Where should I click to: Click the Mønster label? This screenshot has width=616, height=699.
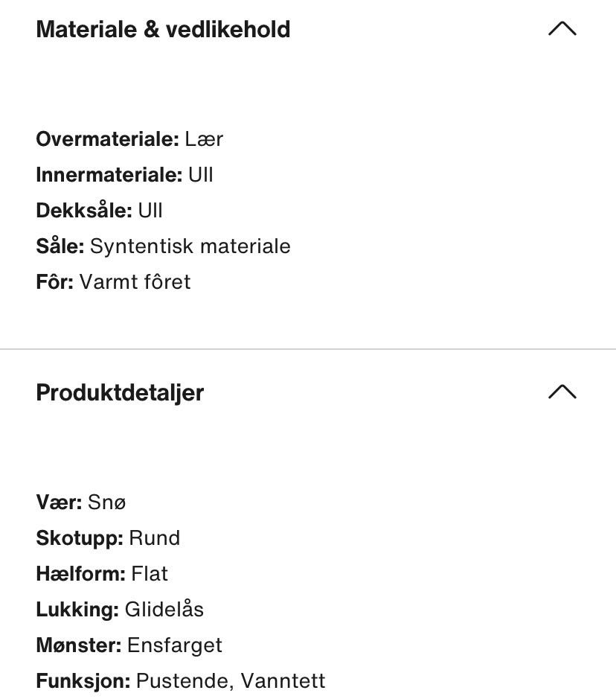(78, 645)
